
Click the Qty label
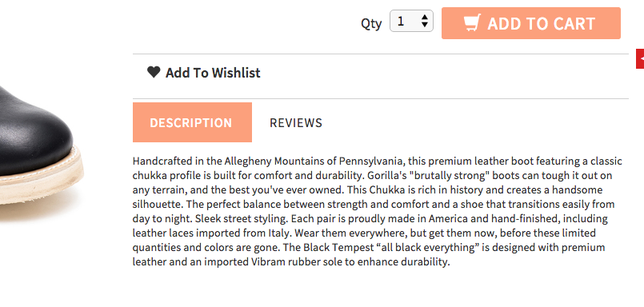371,23
